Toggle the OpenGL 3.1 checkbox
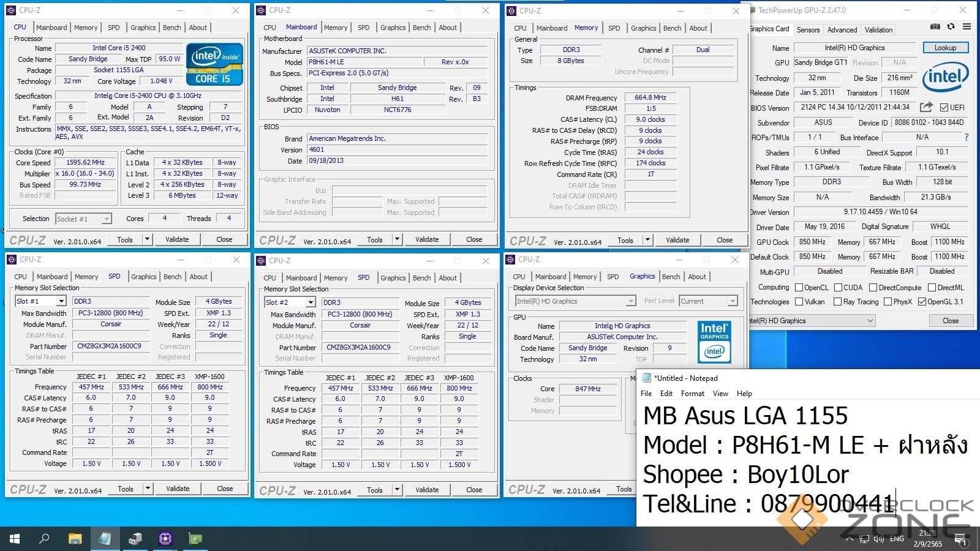The image size is (980, 551). pos(922,302)
